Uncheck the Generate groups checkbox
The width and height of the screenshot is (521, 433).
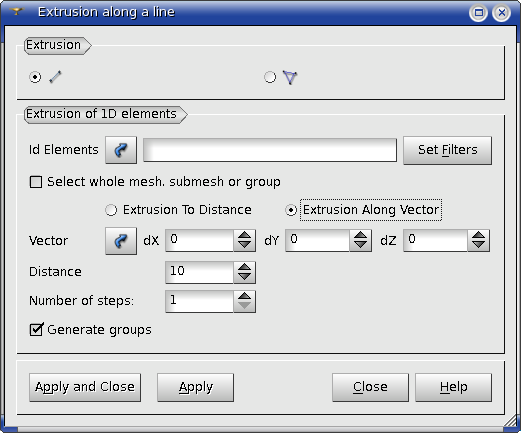pos(36,330)
